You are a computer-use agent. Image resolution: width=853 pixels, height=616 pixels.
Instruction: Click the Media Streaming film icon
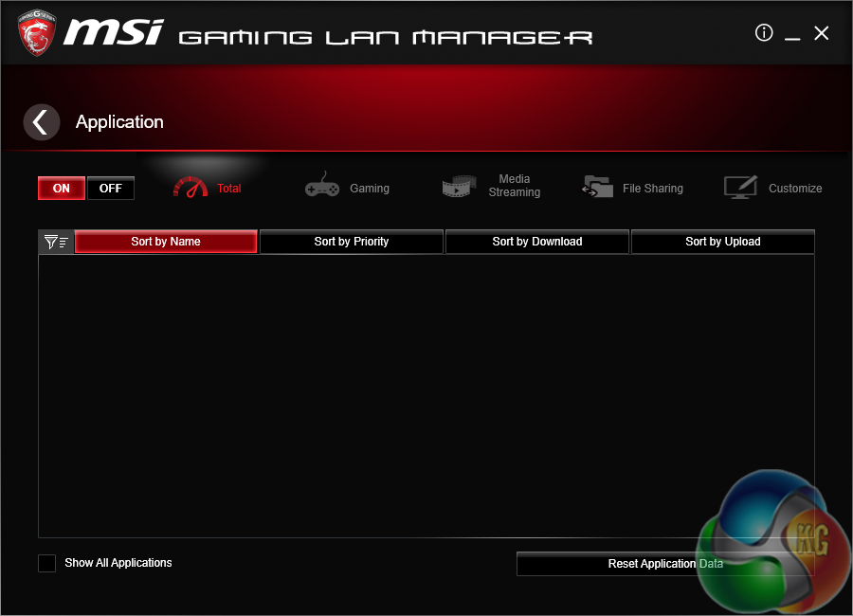click(x=459, y=186)
